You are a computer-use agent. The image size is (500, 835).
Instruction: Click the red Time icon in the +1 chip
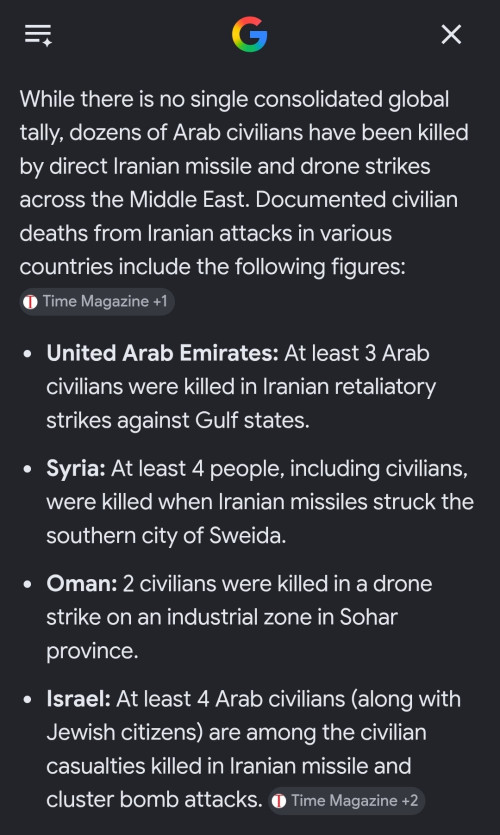click(30, 302)
